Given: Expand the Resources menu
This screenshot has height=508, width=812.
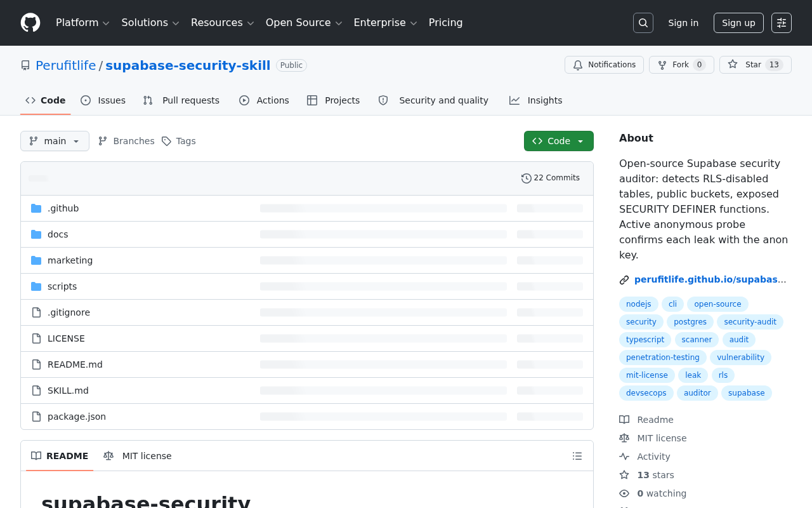Looking at the screenshot, I should tap(222, 23).
